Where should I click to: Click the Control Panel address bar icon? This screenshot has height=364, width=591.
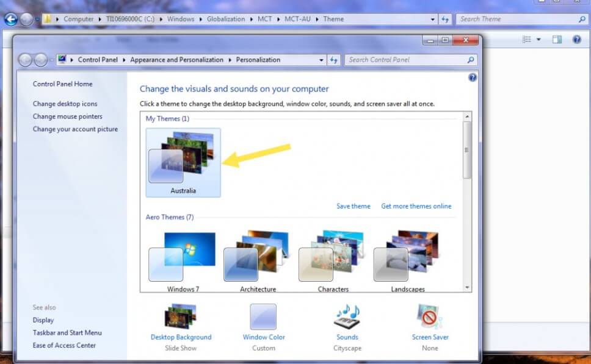tap(62, 60)
